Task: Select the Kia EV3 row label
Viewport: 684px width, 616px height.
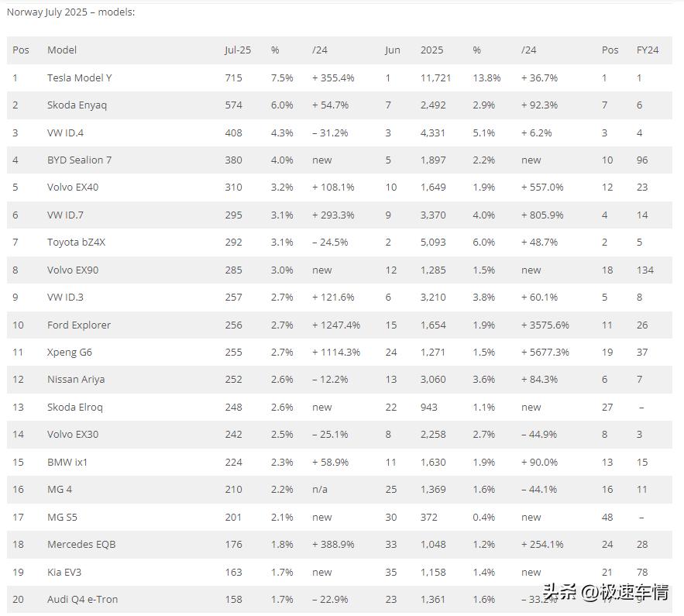Action: click(x=64, y=572)
